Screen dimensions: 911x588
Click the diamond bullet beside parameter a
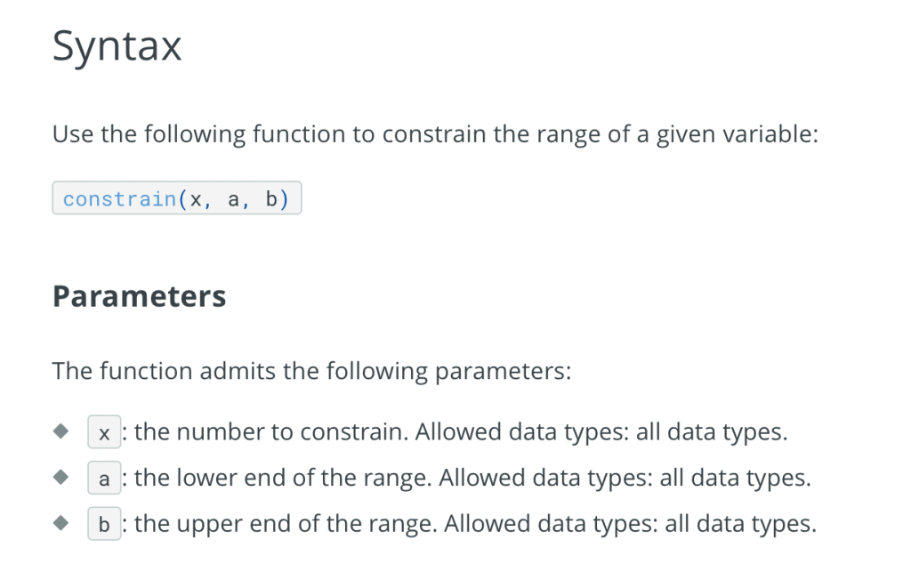click(60, 478)
